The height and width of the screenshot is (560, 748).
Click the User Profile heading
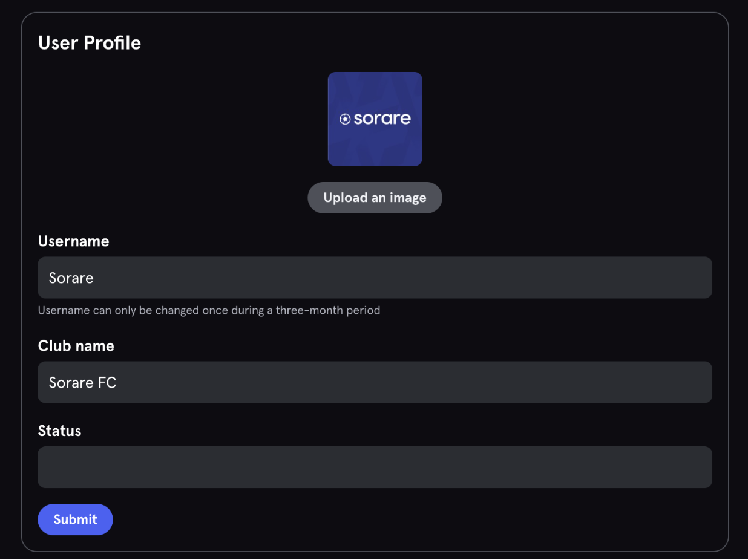point(90,43)
